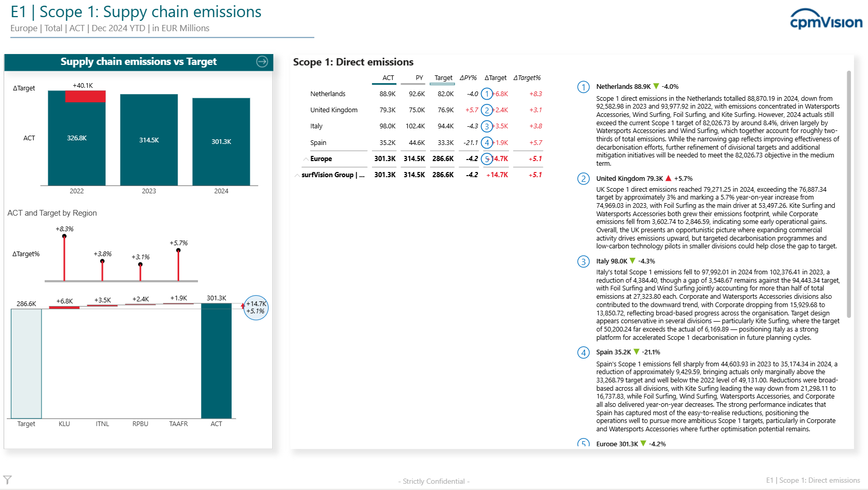The height and width of the screenshot is (490, 868).
Task: Click the Target column header
Action: 443,78
